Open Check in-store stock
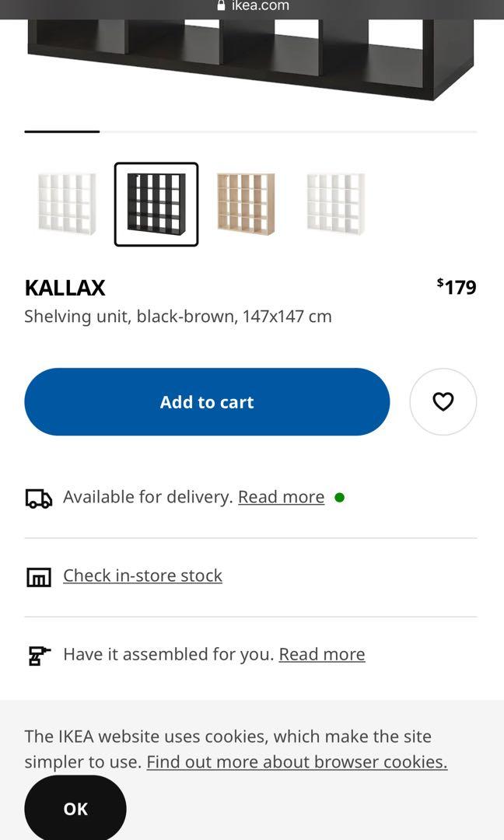The image size is (504, 840). (x=142, y=576)
